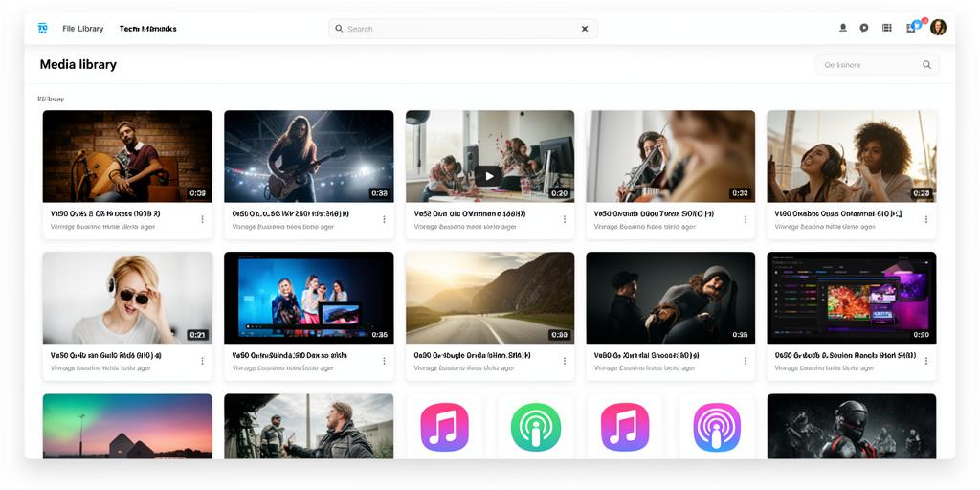Open title of stage guitarist video card

point(291,213)
